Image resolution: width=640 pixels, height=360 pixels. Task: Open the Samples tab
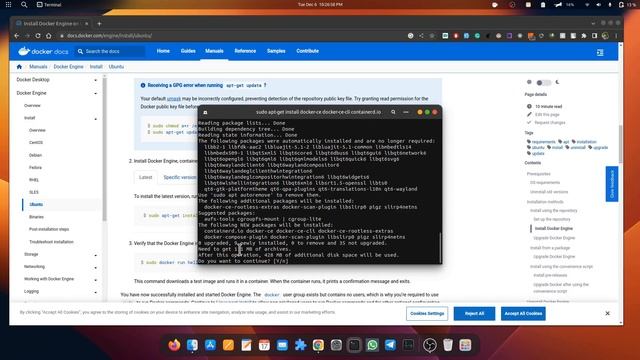point(276,51)
